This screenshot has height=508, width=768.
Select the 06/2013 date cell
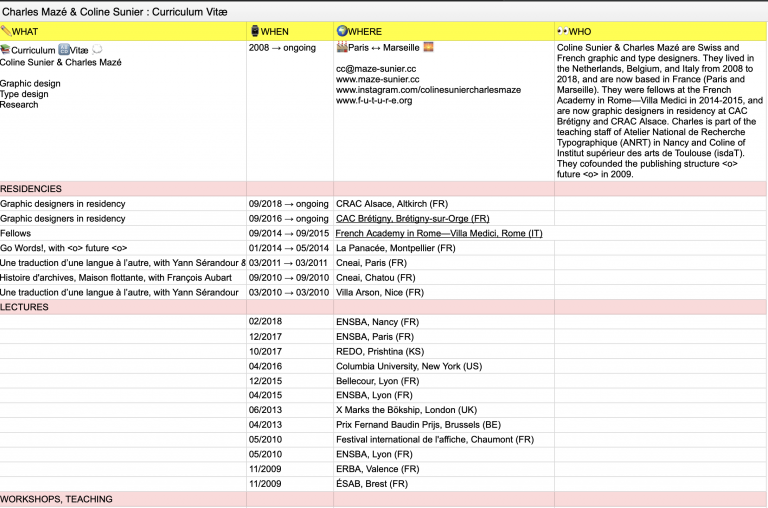[289, 410]
